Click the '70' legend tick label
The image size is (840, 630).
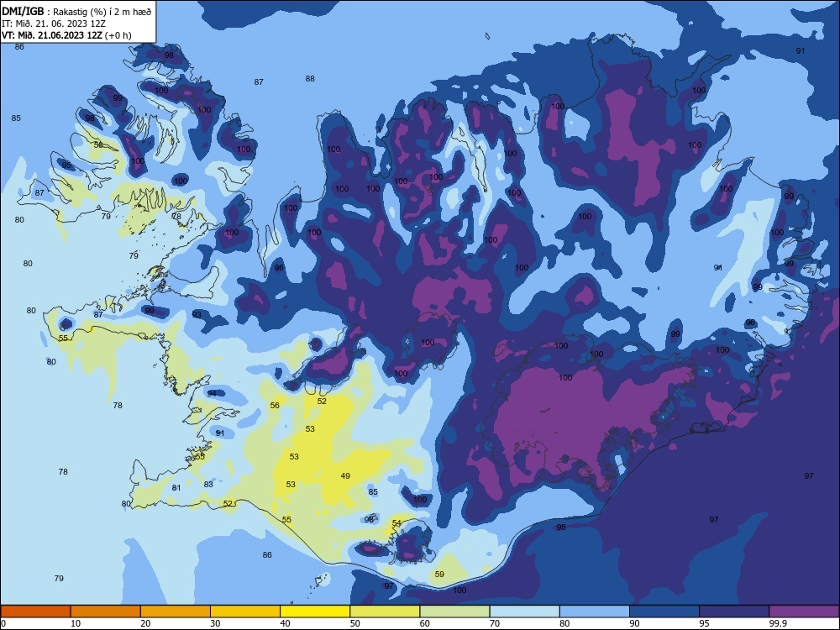pos(495,623)
